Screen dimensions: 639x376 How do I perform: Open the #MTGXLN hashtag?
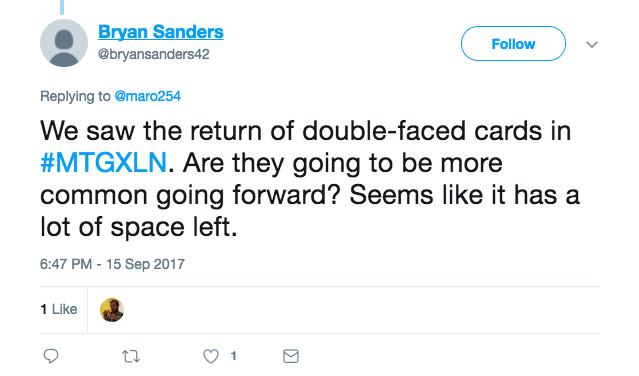104,163
